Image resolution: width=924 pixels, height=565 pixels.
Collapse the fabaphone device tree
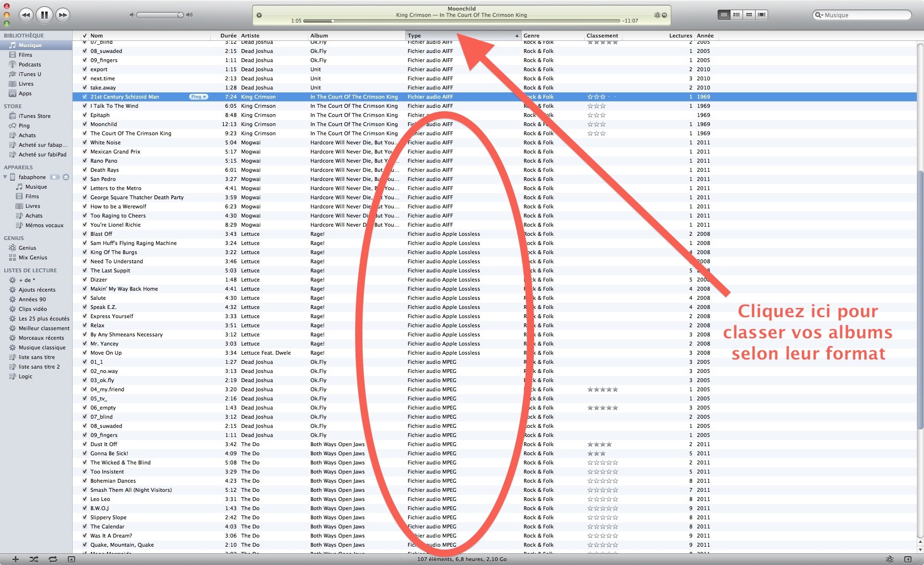click(5, 177)
